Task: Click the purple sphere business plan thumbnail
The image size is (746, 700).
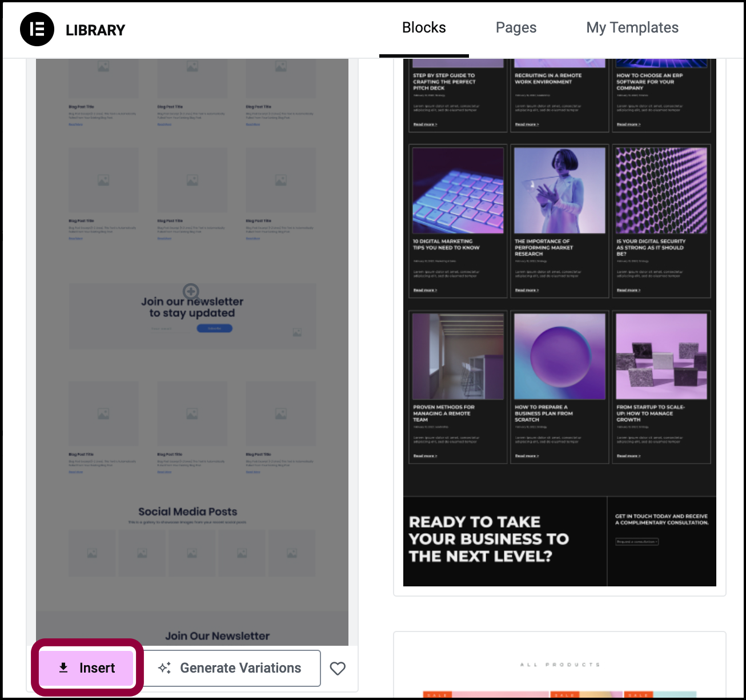Action: pyautogui.click(x=560, y=356)
